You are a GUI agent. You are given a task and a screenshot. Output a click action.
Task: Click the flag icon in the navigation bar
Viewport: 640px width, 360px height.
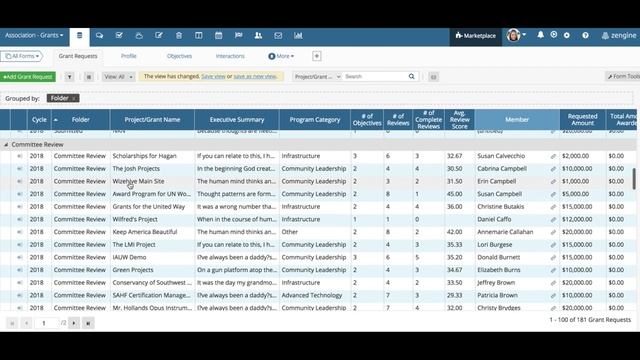pyautogui.click(x=239, y=36)
